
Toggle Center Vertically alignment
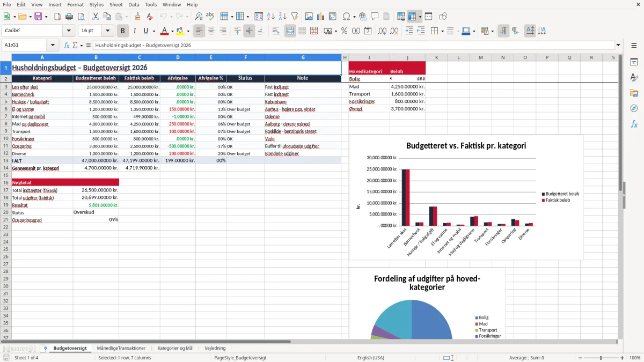(x=249, y=31)
